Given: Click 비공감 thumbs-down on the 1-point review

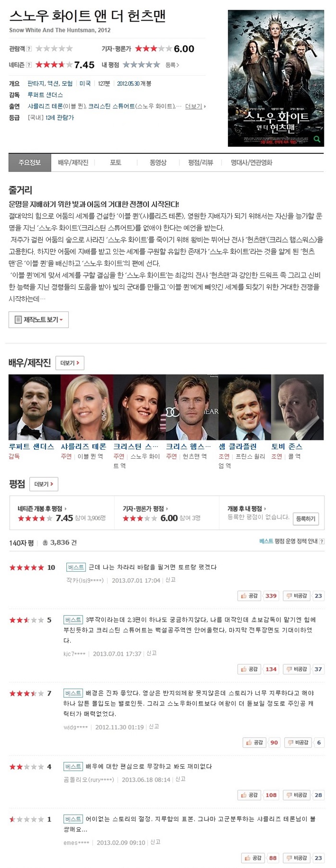Looking at the screenshot, I should [297, 858].
